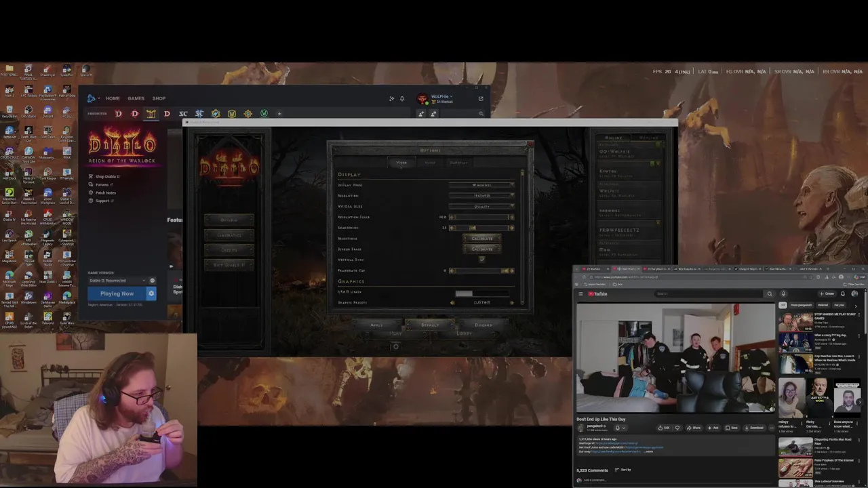Mute the video using the player speaker icon
The width and height of the screenshot is (868, 488).
[x=771, y=409]
